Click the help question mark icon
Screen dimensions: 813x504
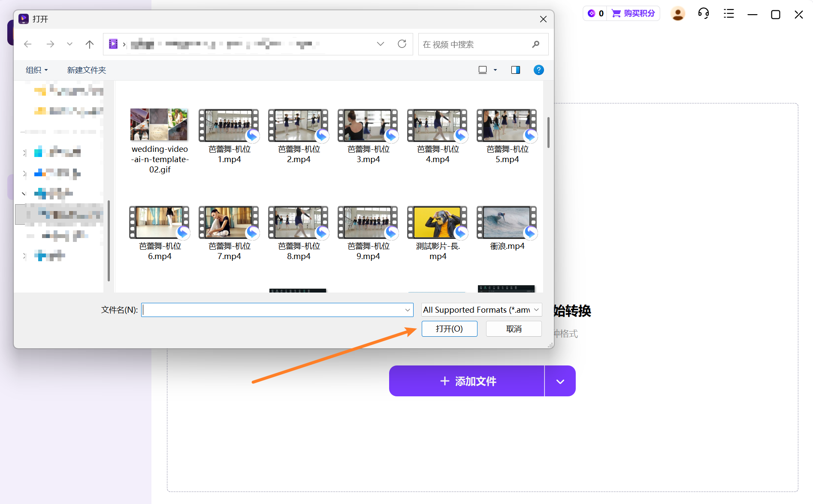click(x=538, y=70)
